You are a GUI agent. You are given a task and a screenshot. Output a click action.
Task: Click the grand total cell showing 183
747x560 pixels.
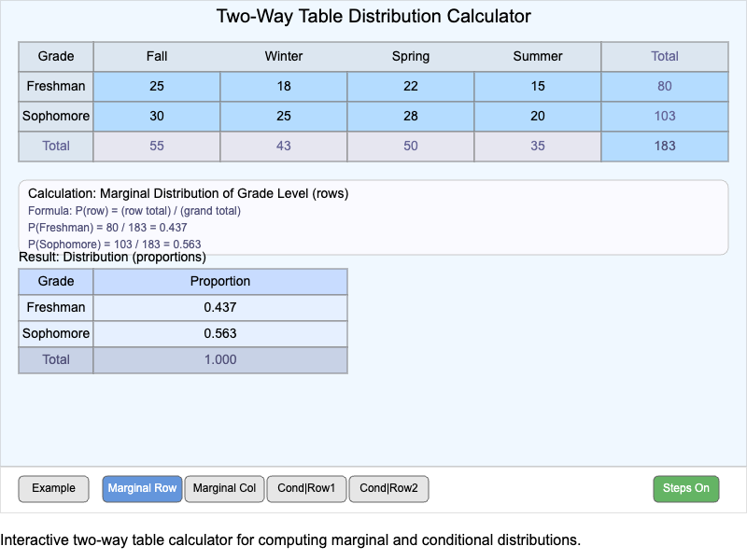coord(664,146)
